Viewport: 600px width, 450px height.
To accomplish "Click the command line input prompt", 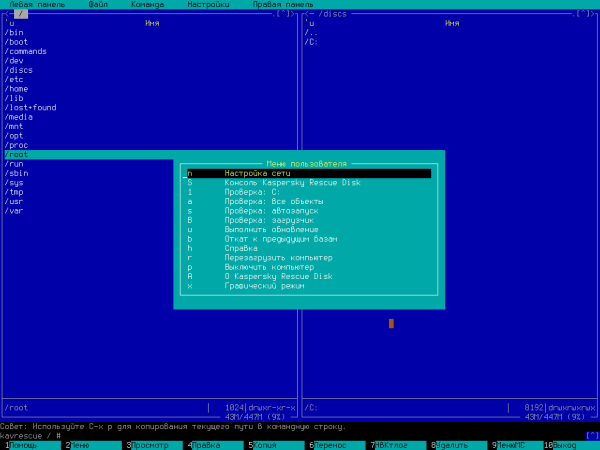I will point(200,435).
